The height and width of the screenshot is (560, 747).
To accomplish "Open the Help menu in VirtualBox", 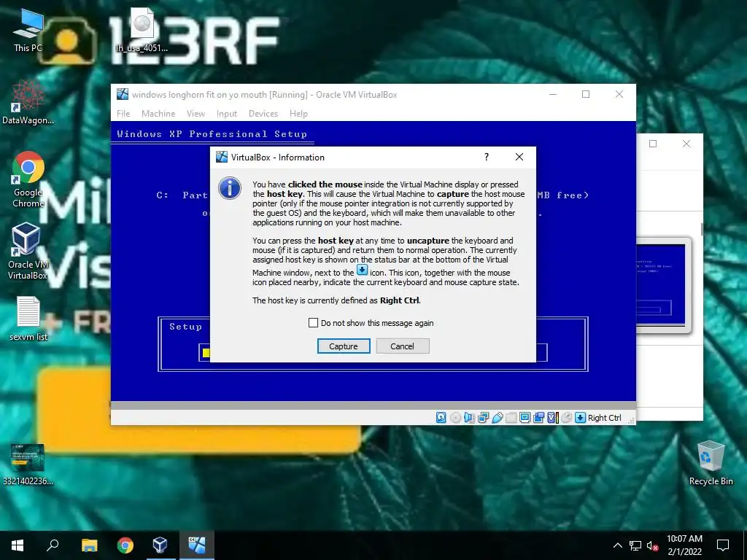I will click(298, 113).
